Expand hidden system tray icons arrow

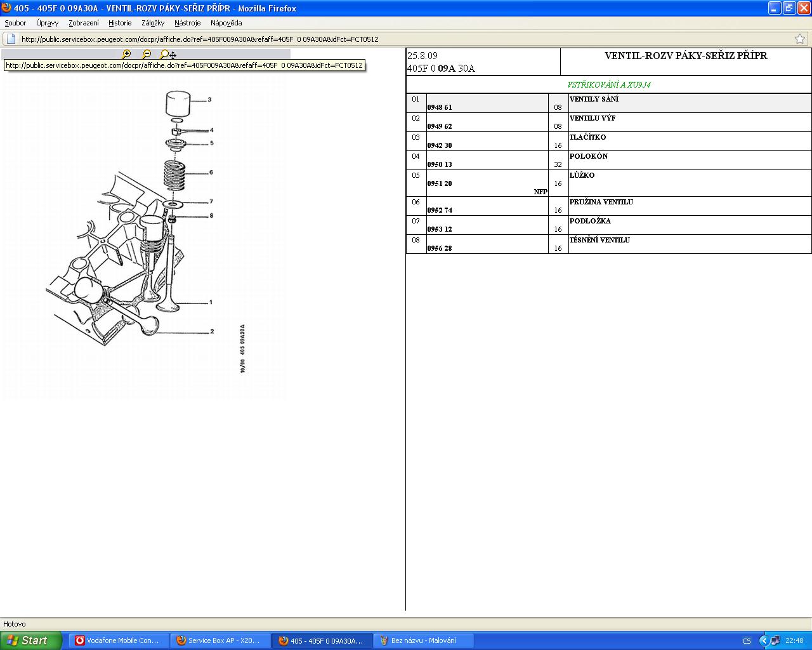coord(764,640)
